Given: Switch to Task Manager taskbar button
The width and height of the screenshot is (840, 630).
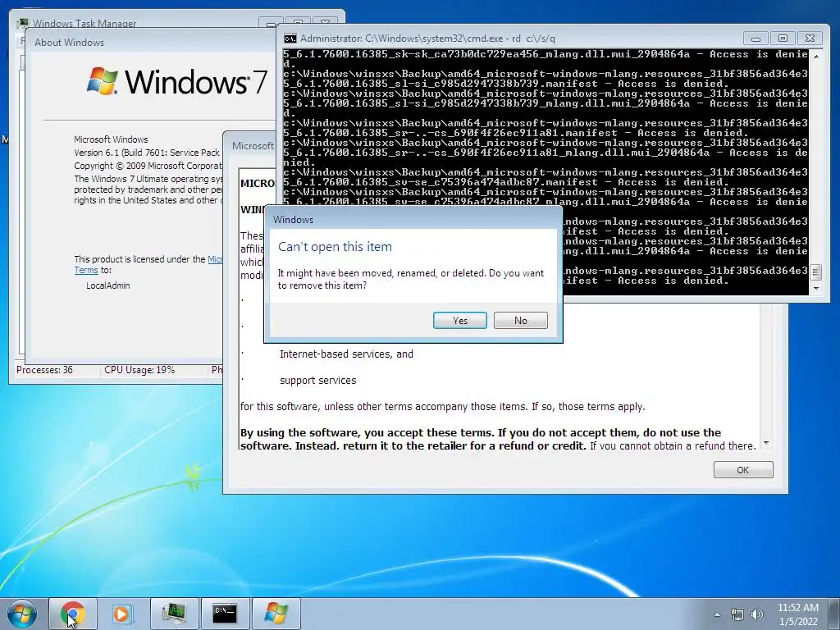Looking at the screenshot, I should click(x=175, y=614).
